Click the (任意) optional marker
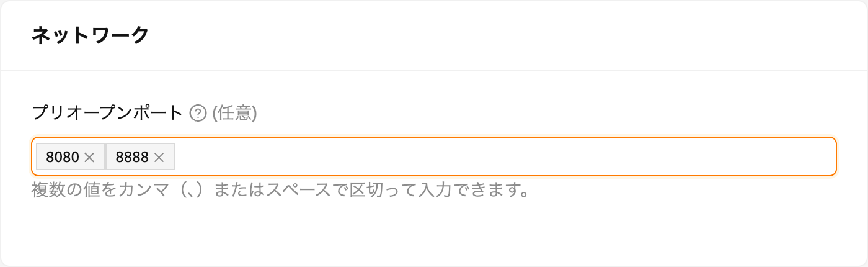 pos(234,113)
